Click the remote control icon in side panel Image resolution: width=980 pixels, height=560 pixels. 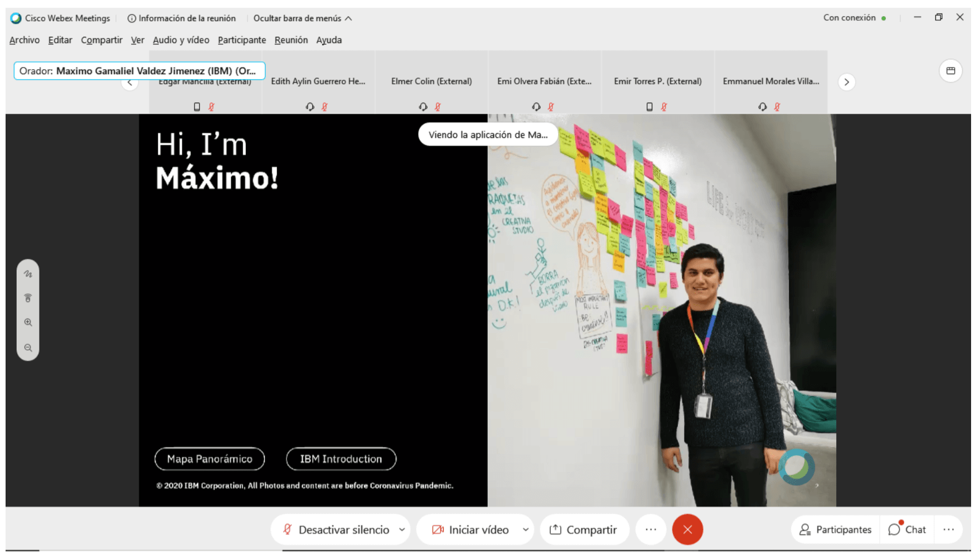pos(28,298)
